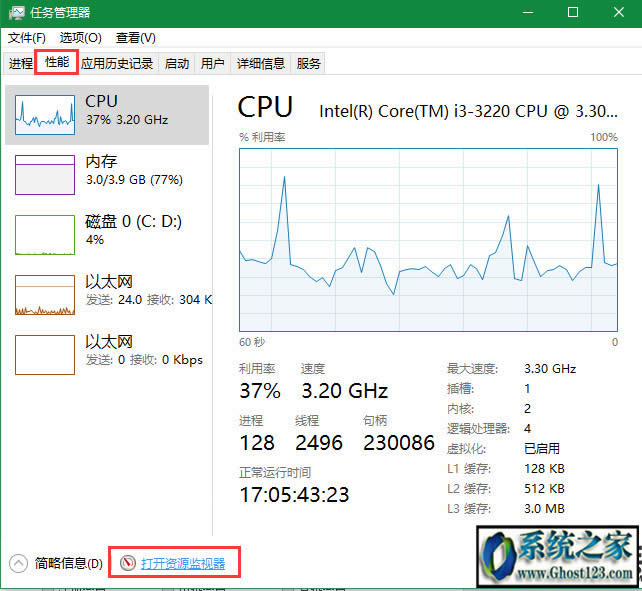642x591 pixels.
Task: Open the 查看(V) menu
Action: tap(135, 38)
